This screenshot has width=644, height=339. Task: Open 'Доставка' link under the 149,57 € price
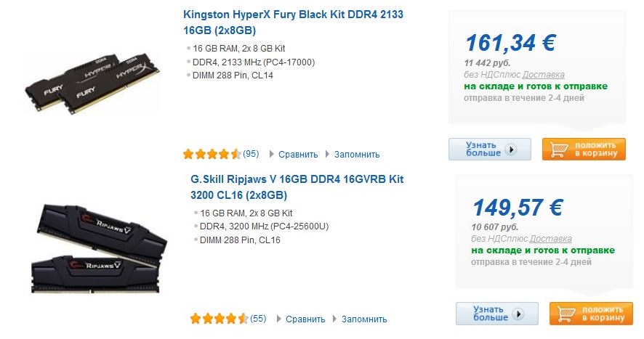[x=550, y=239]
